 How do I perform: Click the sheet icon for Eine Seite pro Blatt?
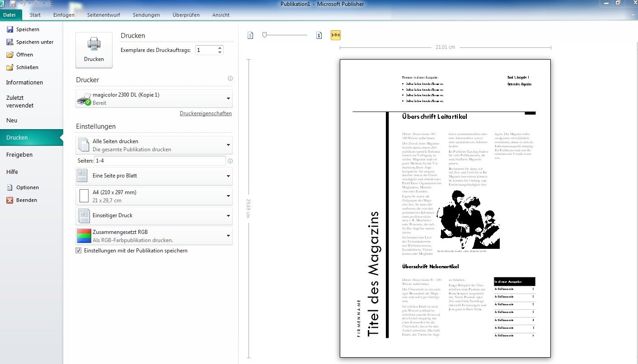click(82, 176)
